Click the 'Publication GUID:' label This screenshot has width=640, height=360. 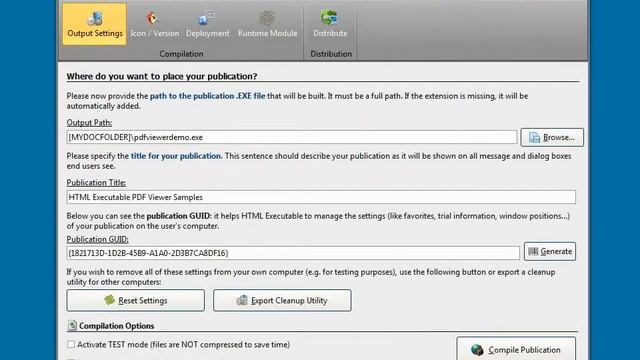[97, 239]
